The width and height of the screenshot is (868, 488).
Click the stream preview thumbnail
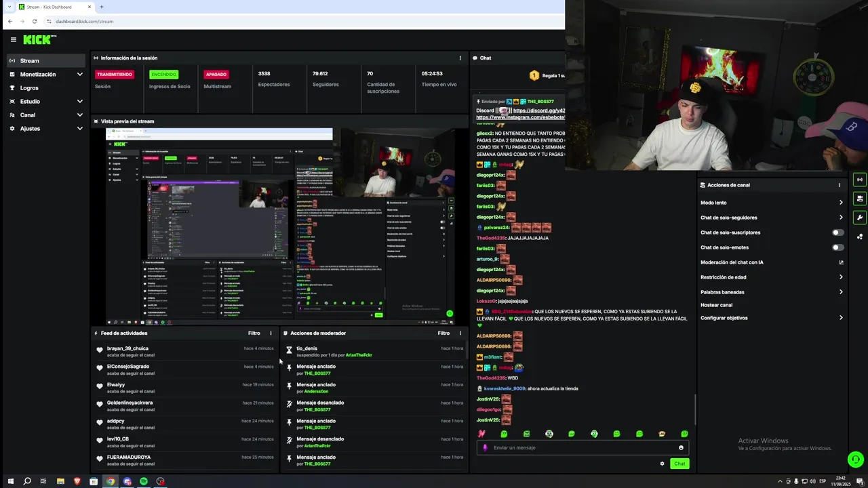(x=281, y=226)
